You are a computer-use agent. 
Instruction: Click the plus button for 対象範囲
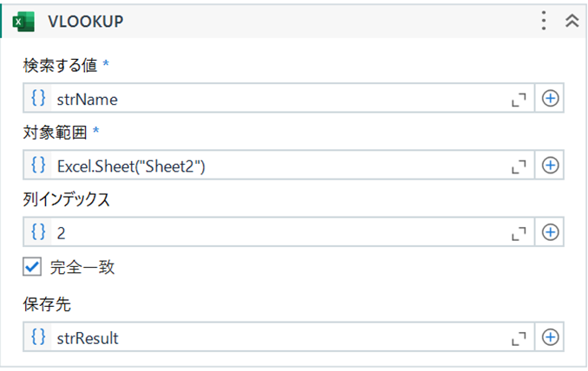click(550, 165)
